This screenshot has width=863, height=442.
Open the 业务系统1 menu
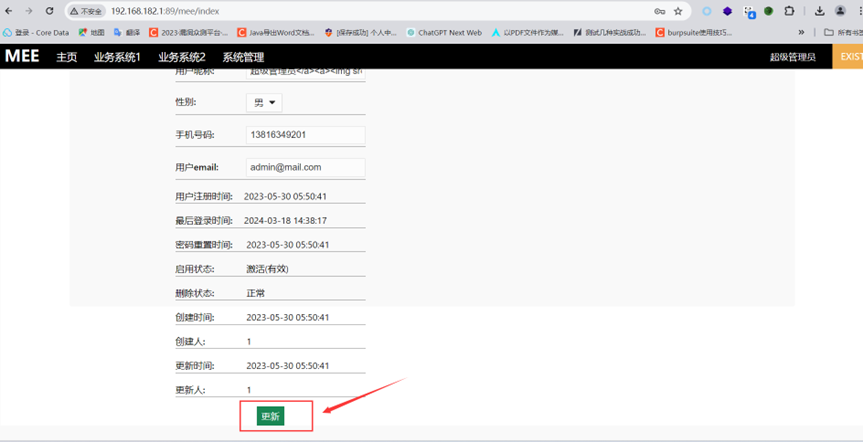click(117, 57)
